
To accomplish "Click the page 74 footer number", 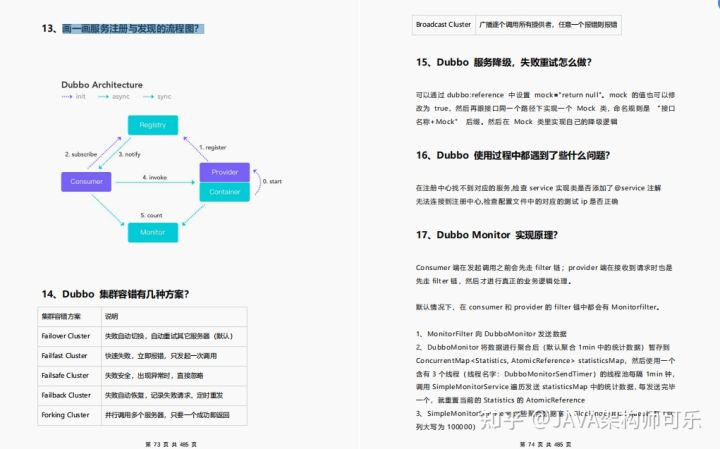I will 546,444.
